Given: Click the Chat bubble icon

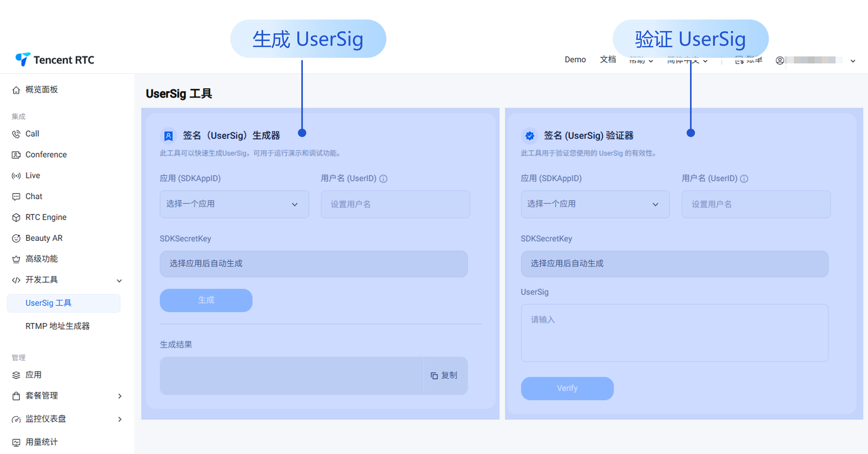Looking at the screenshot, I should (16, 197).
